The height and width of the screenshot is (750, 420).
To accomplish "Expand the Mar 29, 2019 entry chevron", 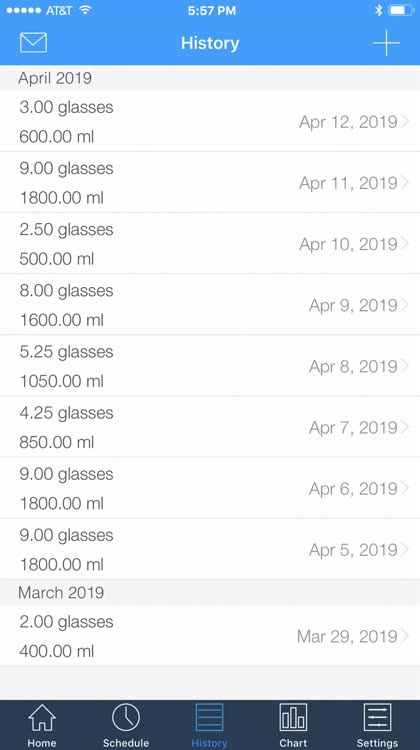I will click(x=405, y=636).
